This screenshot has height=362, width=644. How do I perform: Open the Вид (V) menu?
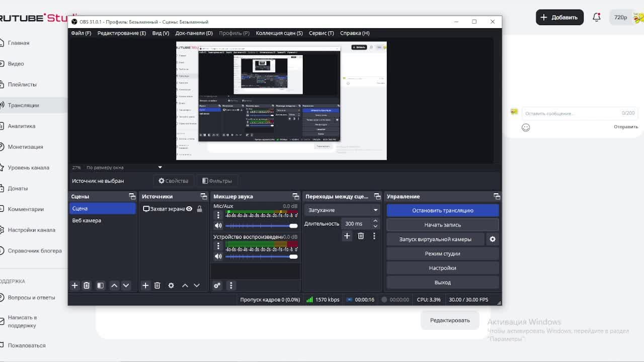pyautogui.click(x=160, y=33)
